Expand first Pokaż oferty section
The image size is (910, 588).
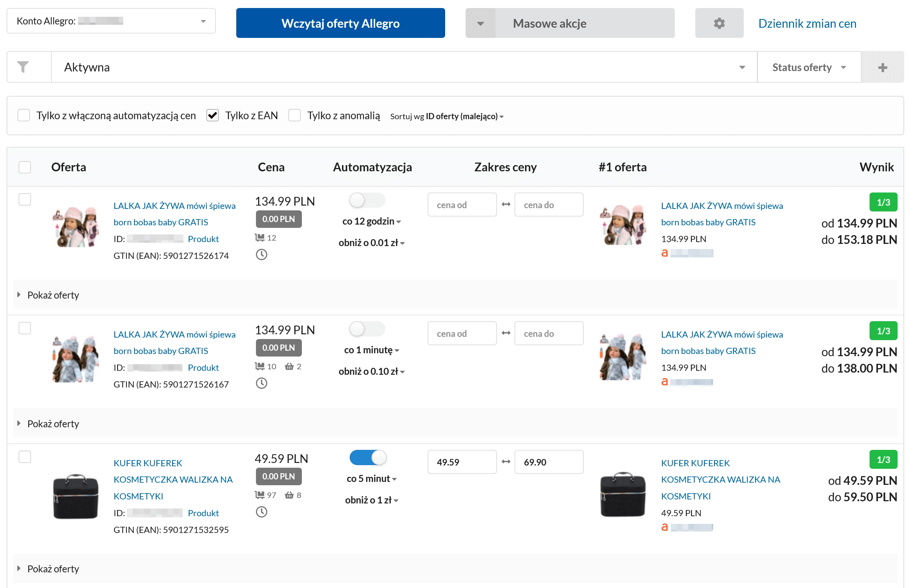pyautogui.click(x=53, y=295)
